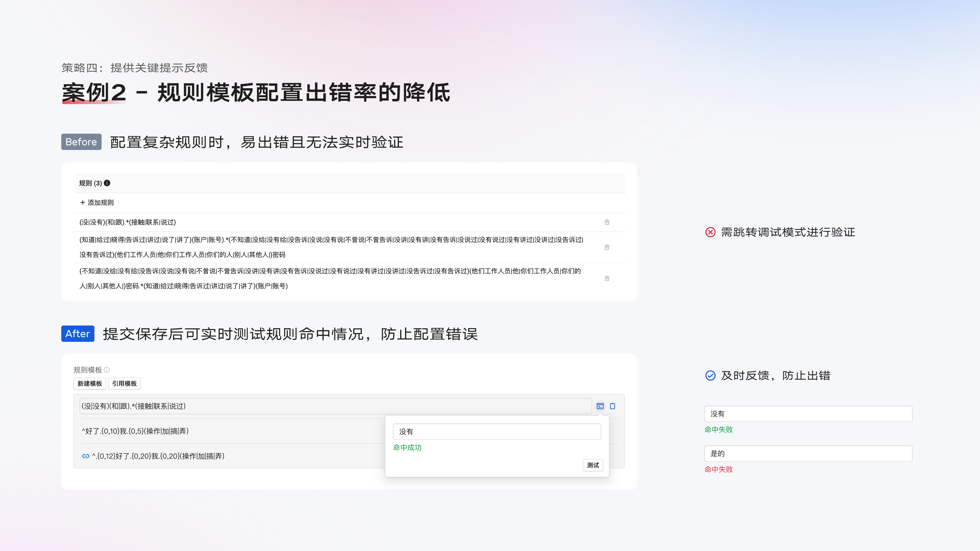This screenshot has width=980, height=551.
Task: Click the 规则 (3) header text
Action: pos(91,183)
